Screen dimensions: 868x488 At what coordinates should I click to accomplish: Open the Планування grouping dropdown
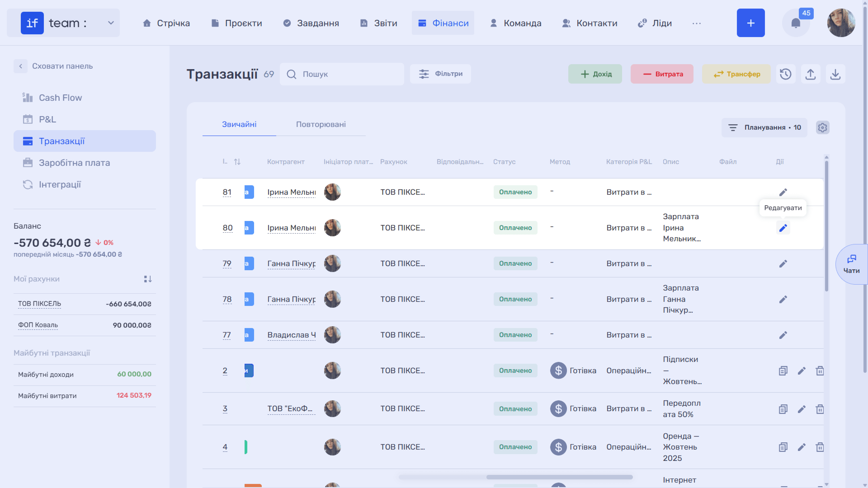click(x=764, y=128)
